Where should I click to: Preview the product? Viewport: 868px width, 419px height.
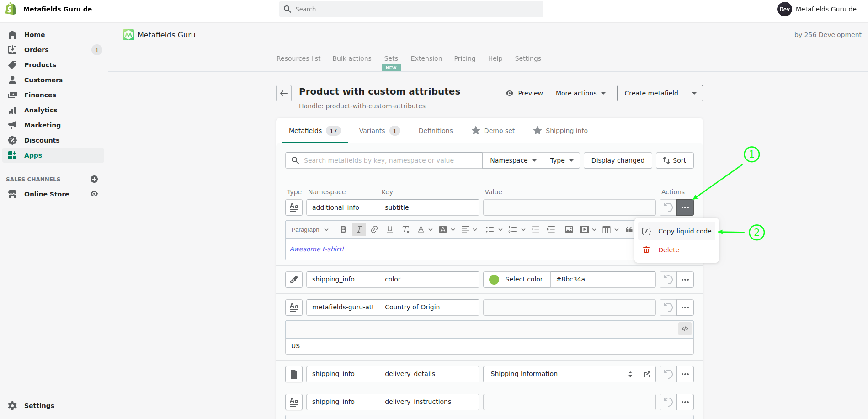524,93
